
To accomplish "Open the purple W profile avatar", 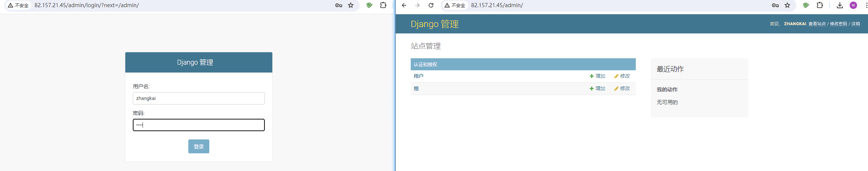I will click(853, 5).
